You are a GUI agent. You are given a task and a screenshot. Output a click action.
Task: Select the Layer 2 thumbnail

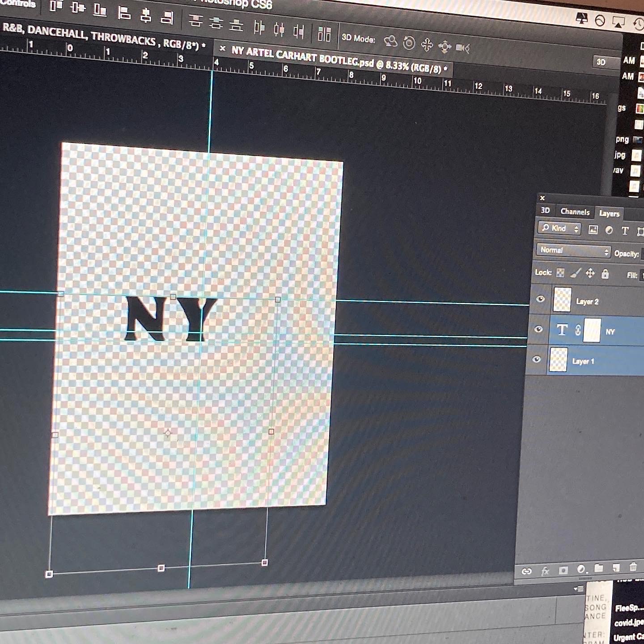[562, 300]
